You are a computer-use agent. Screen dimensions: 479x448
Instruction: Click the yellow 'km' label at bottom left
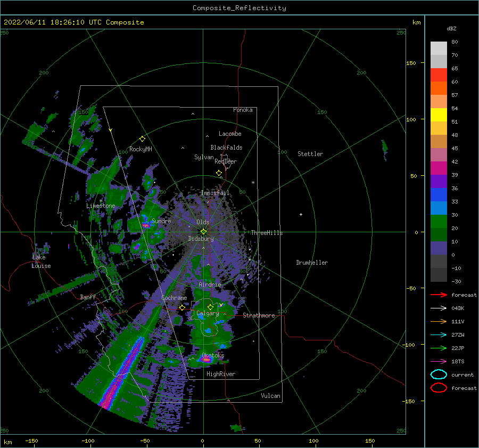[7, 442]
